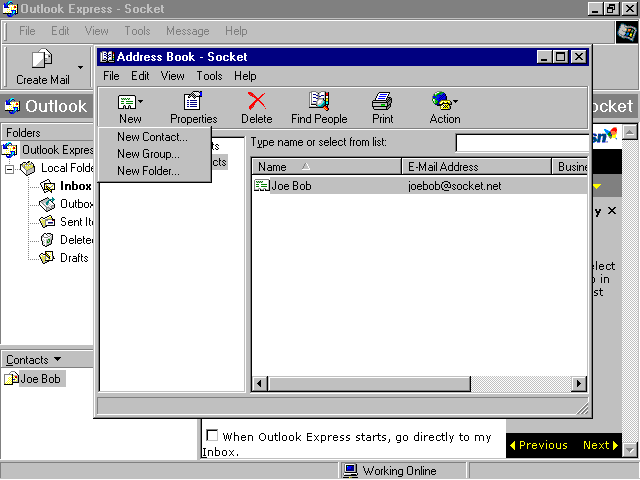The image size is (640, 480).
Task: Click the Properties icon in Address Book toolbar
Action: coord(193,102)
